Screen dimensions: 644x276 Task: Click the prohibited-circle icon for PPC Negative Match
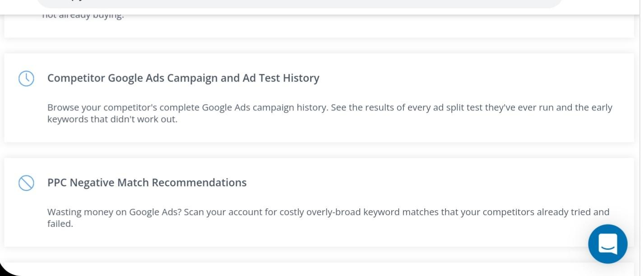pos(26,183)
